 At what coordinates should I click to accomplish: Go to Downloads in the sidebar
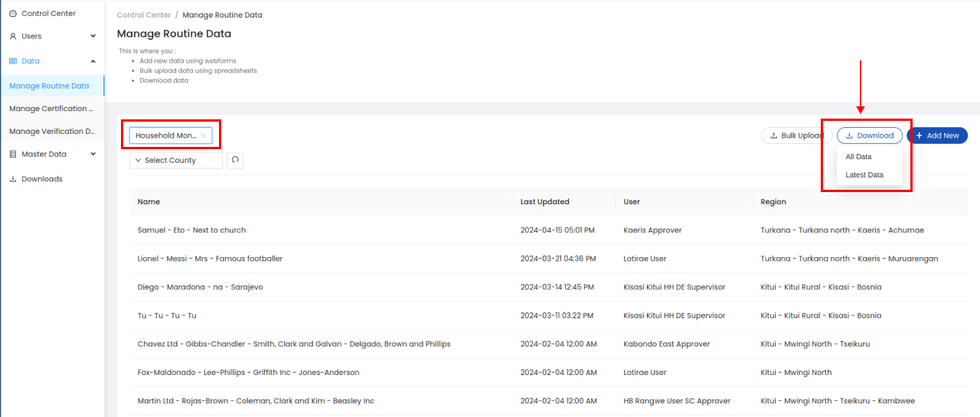pyautogui.click(x=42, y=179)
